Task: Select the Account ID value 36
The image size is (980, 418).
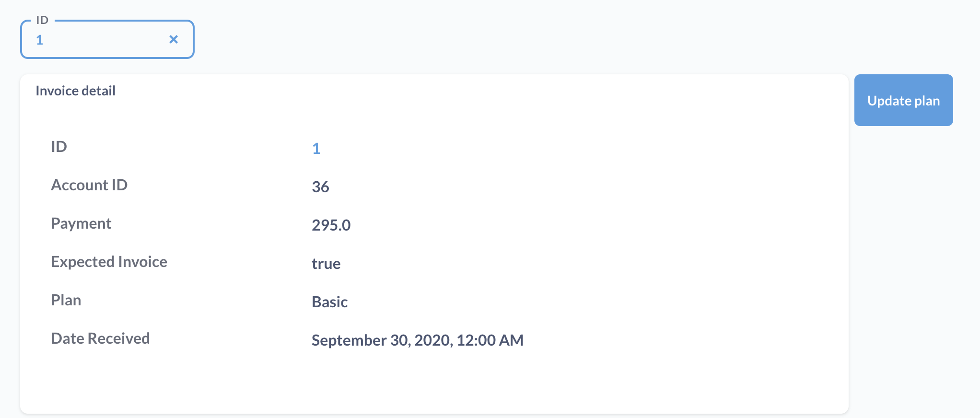Action: pyautogui.click(x=320, y=187)
